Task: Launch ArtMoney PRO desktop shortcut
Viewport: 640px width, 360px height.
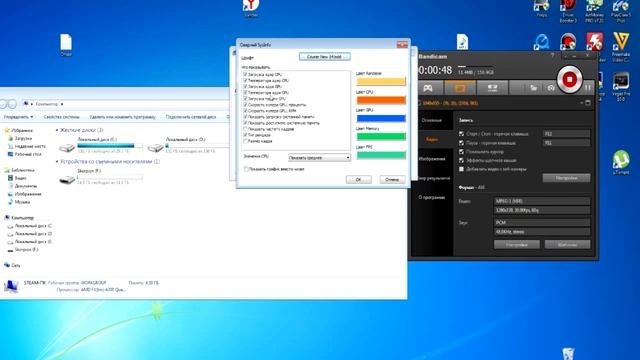Action: pyautogui.click(x=594, y=11)
